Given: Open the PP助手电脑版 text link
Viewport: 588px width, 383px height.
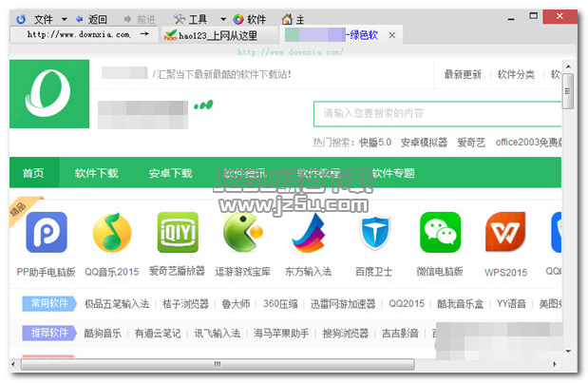Looking at the screenshot, I should click(x=47, y=272).
